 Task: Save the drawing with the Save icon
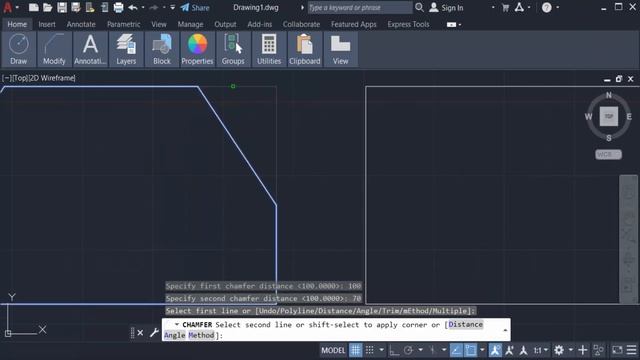[x=62, y=7]
